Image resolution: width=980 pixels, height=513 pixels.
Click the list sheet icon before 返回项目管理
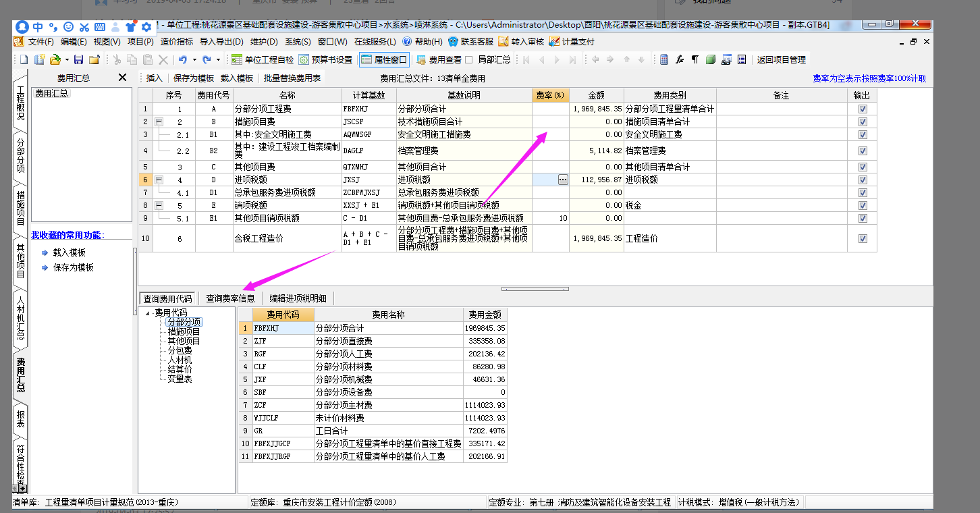[x=742, y=59]
